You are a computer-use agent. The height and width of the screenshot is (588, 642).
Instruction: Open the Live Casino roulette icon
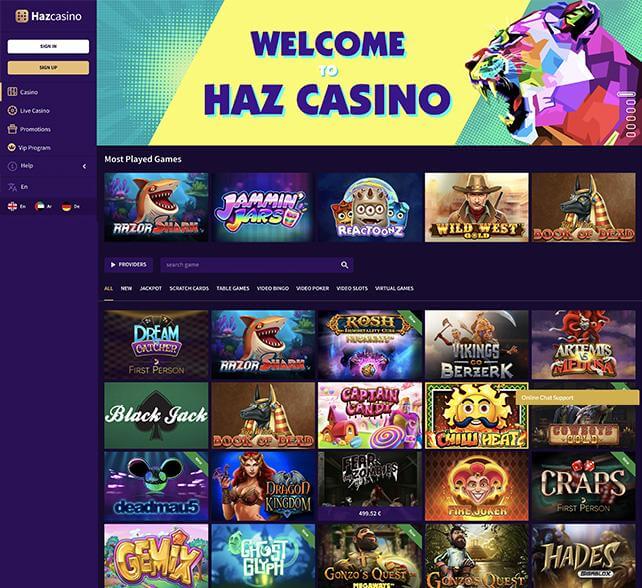12,111
